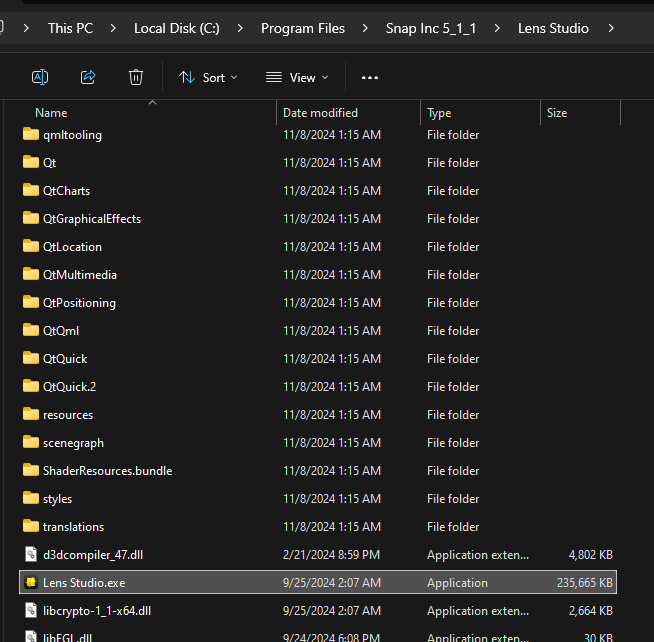
Task: Click the 235,665 KB size value
Action: tap(585, 583)
